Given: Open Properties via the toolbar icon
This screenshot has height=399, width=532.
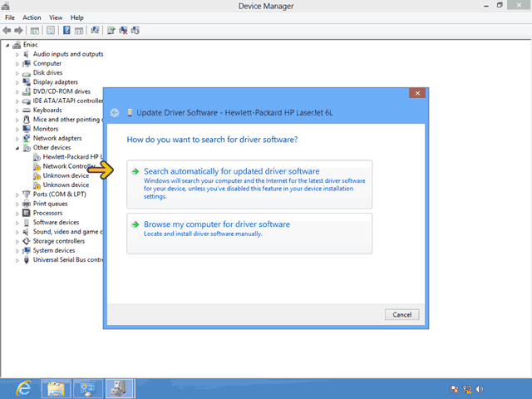Looking at the screenshot, I should [x=51, y=31].
